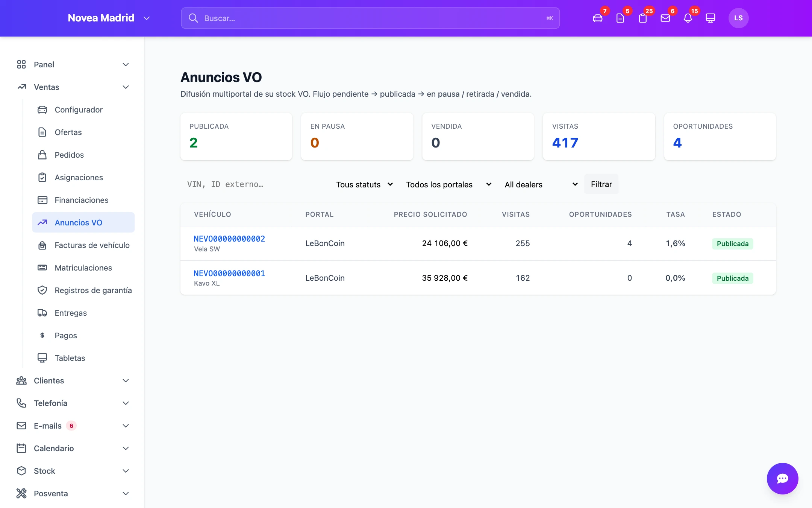Open the vehicles icon with badge 7
Image resolution: width=812 pixels, height=508 pixels.
click(x=598, y=18)
